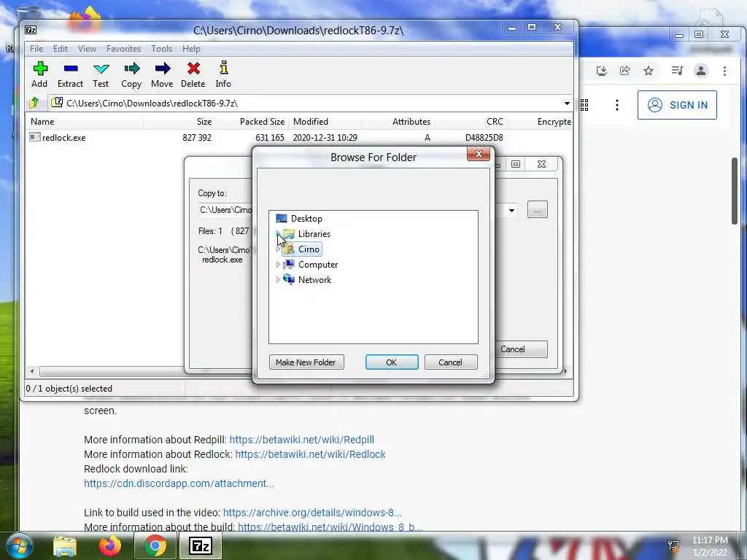This screenshot has height=560, width=747.
Task: Click the share page icon in Chrome
Action: (624, 71)
